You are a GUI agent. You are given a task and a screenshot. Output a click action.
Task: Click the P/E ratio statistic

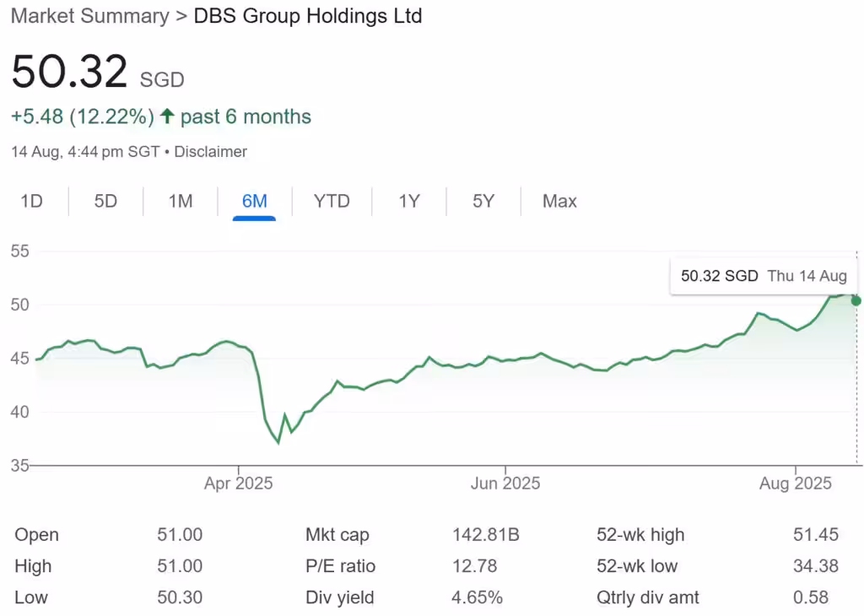coord(340,565)
